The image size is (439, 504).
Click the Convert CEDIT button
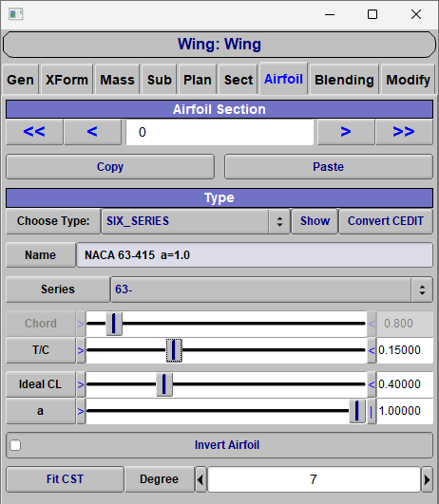(x=386, y=221)
